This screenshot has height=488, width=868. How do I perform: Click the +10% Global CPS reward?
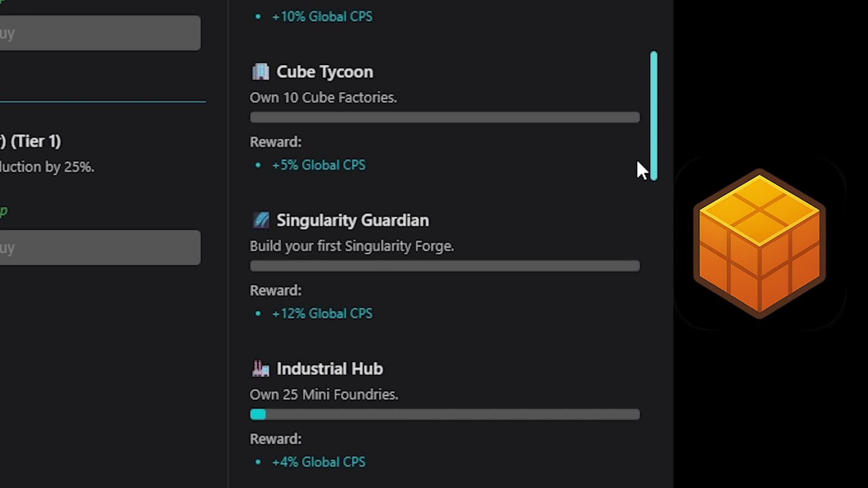[x=322, y=17]
